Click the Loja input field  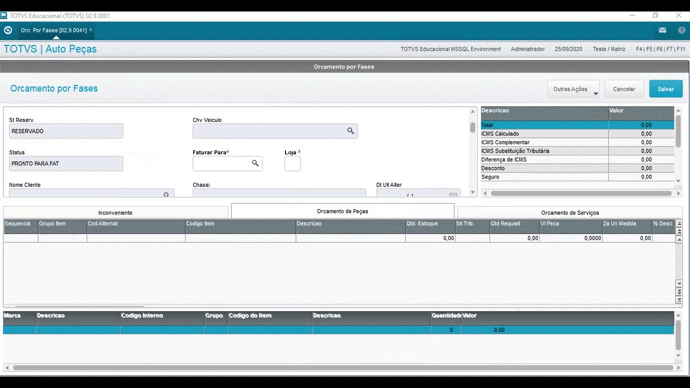tap(293, 164)
